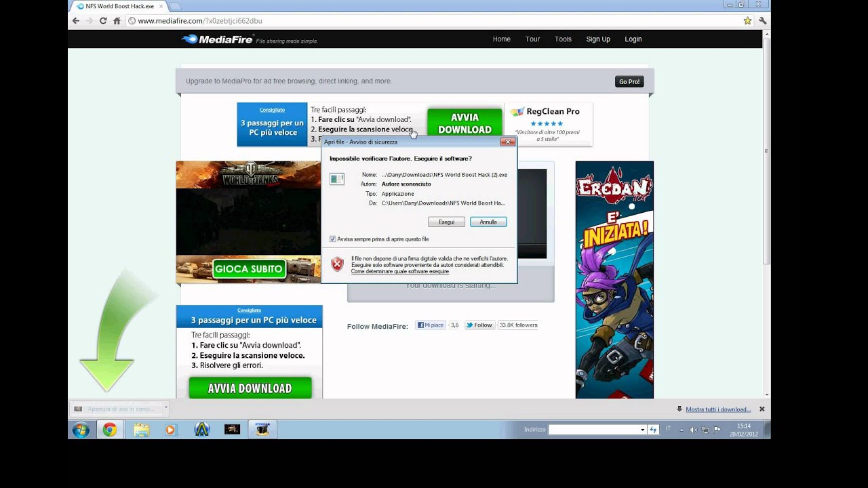The image size is (868, 488).
Task: Open Tour in MediaFire navigation
Action: tap(532, 39)
